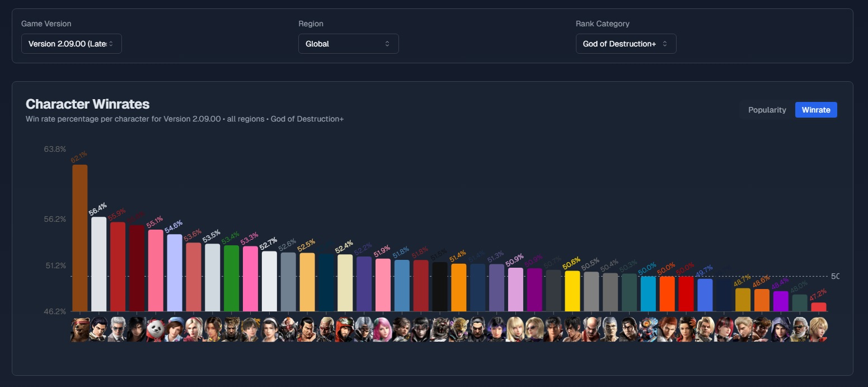Click the 63.8% y-axis label
Image resolution: width=868 pixels, height=387 pixels.
coord(55,150)
